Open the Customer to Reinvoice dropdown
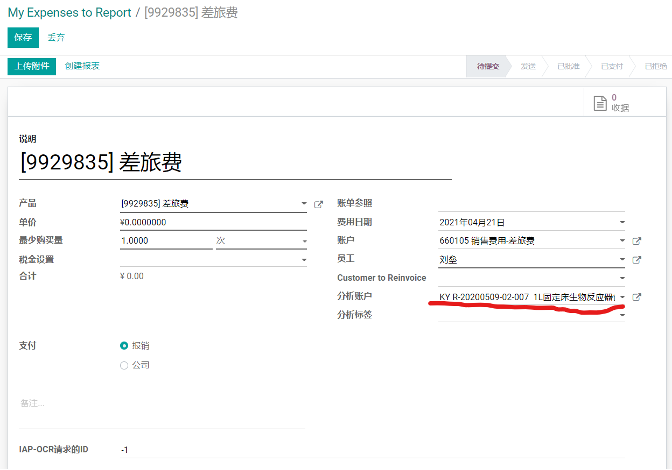 [621, 278]
